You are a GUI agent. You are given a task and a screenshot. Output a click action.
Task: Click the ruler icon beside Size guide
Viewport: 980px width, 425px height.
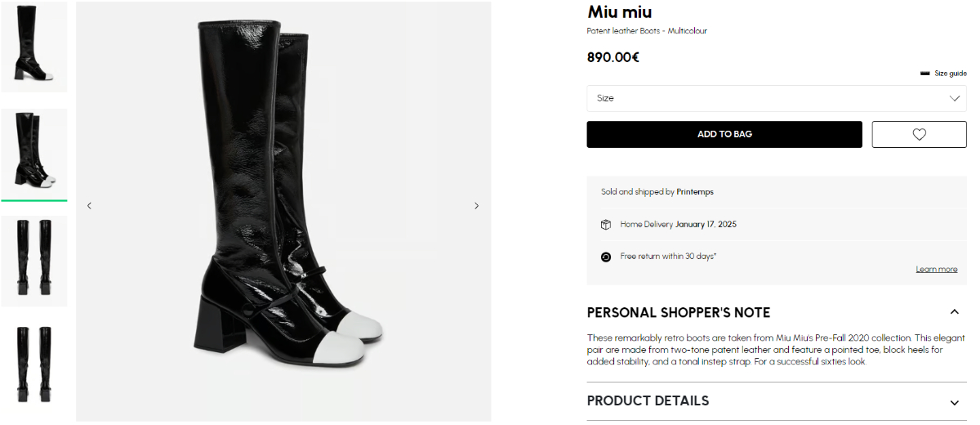tap(925, 74)
